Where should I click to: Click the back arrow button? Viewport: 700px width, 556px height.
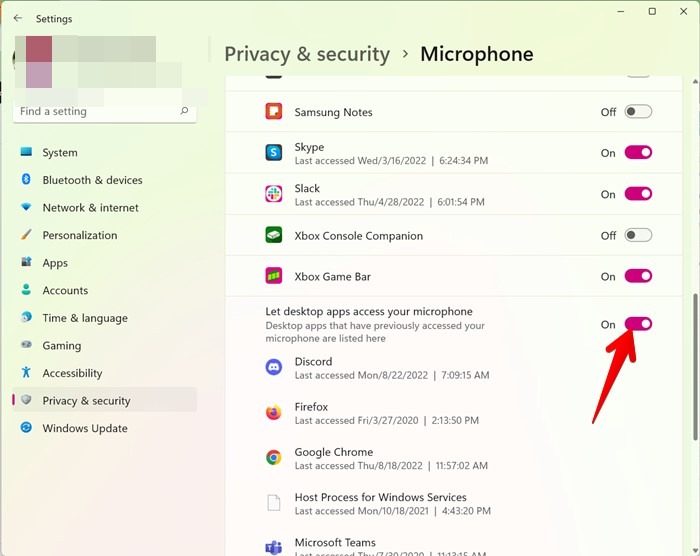coord(17,18)
